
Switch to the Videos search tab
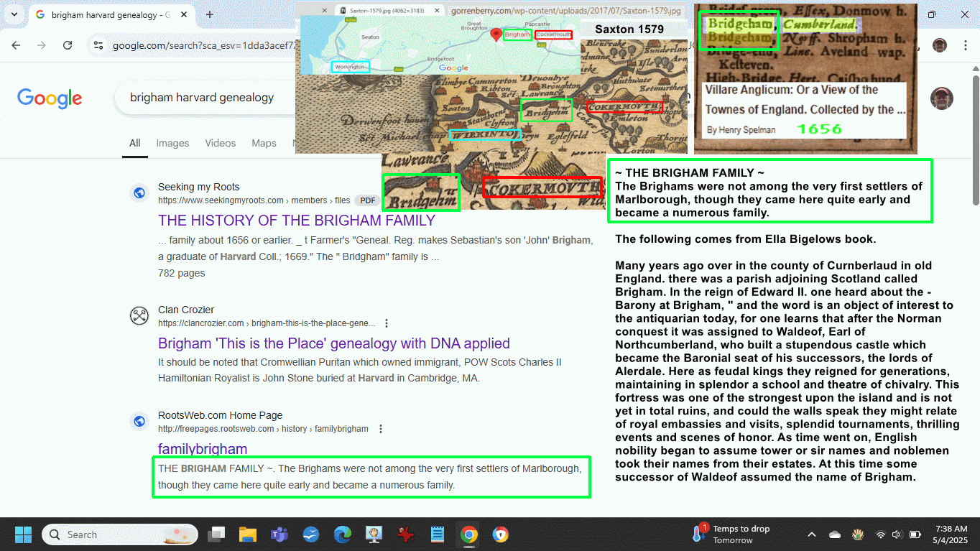(220, 143)
